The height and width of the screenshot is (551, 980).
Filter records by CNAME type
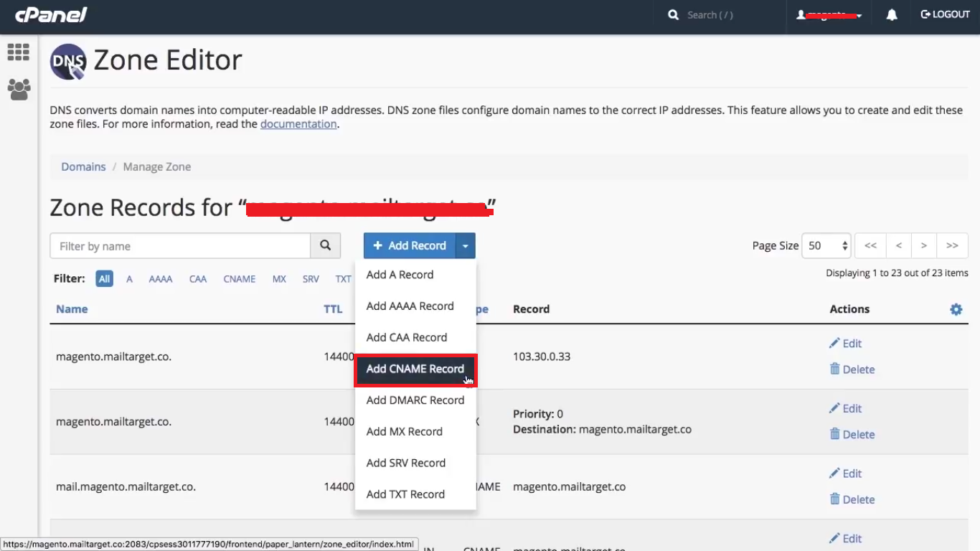tap(240, 279)
